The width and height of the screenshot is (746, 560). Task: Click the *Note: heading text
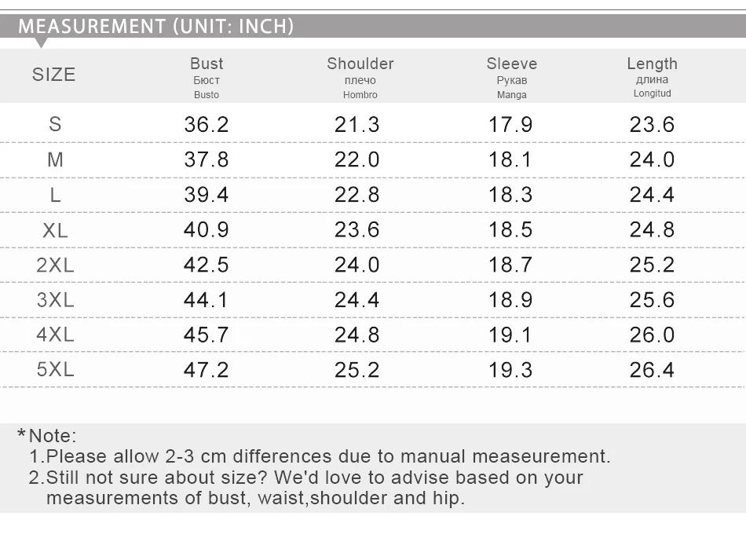click(x=46, y=435)
